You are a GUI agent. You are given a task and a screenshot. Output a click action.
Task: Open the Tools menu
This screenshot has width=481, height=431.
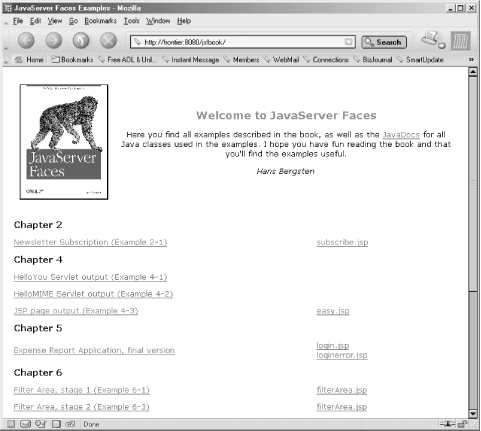coord(131,21)
